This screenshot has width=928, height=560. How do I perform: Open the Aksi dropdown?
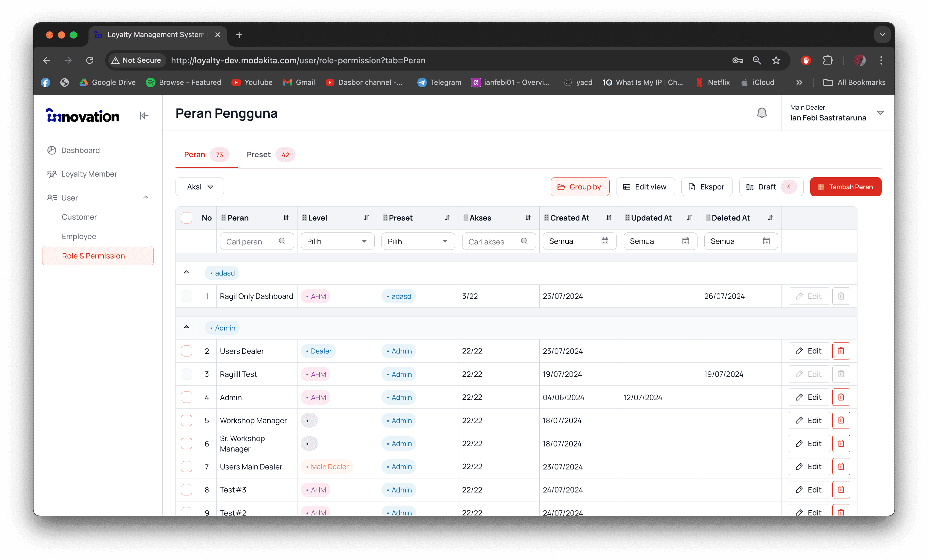(x=200, y=187)
